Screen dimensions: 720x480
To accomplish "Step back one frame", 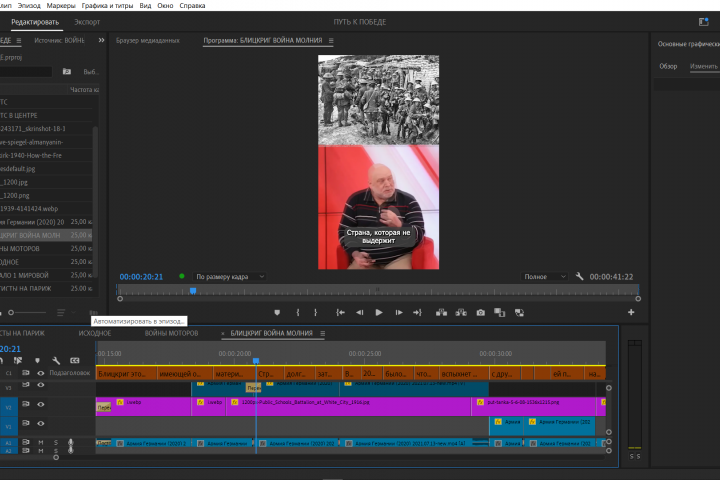I will 360,312.
